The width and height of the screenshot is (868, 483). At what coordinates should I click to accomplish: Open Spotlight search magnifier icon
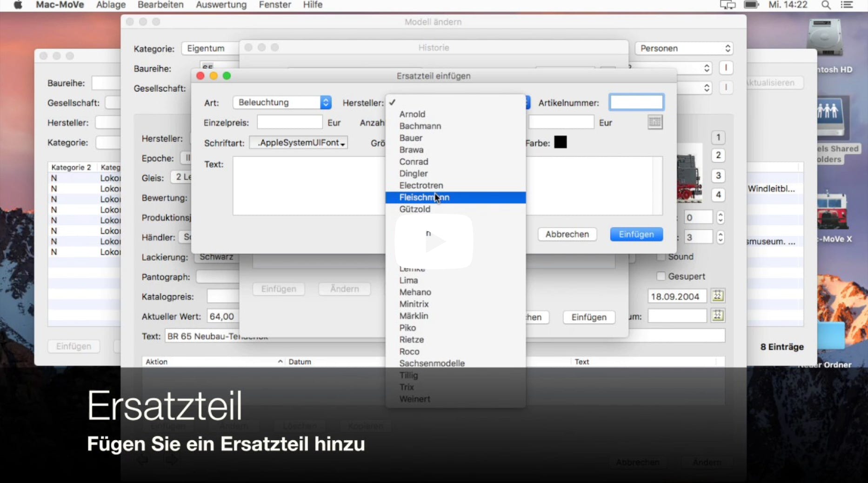click(x=826, y=5)
